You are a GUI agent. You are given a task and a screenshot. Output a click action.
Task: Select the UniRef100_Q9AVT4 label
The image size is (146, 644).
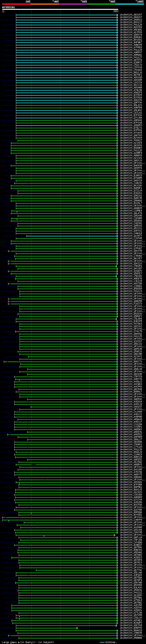pos(131,35)
